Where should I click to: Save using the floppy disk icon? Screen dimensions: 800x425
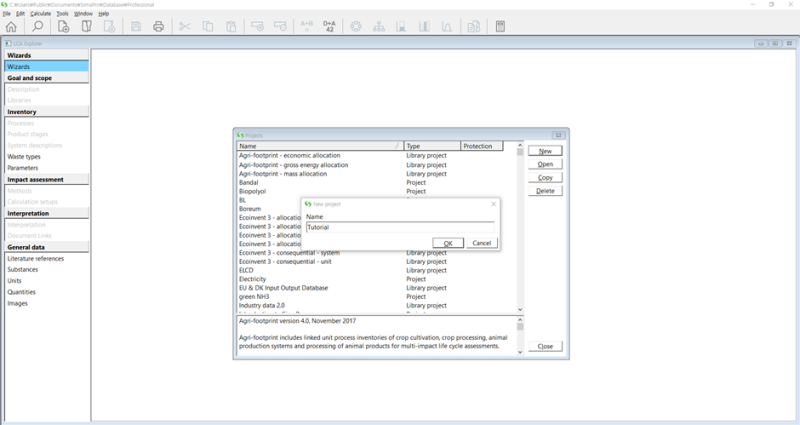(x=136, y=27)
